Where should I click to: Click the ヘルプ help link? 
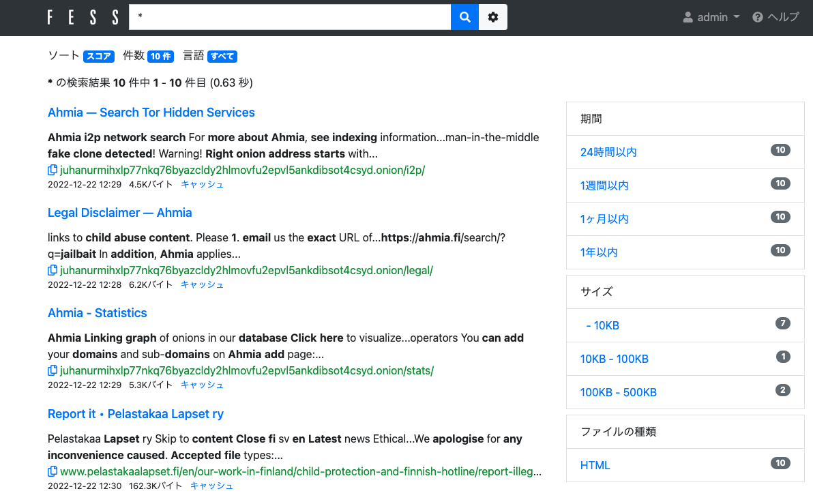(x=775, y=17)
